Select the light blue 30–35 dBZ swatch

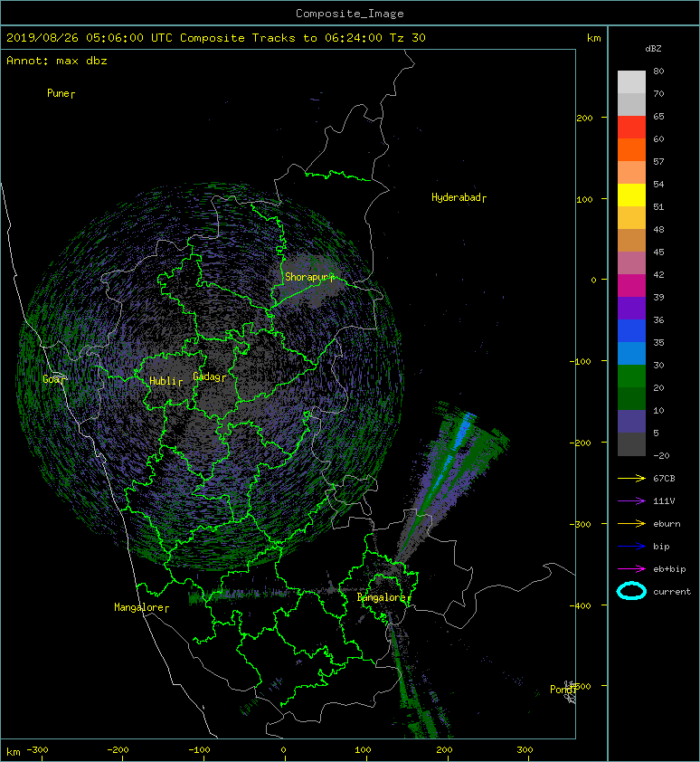tap(631, 354)
